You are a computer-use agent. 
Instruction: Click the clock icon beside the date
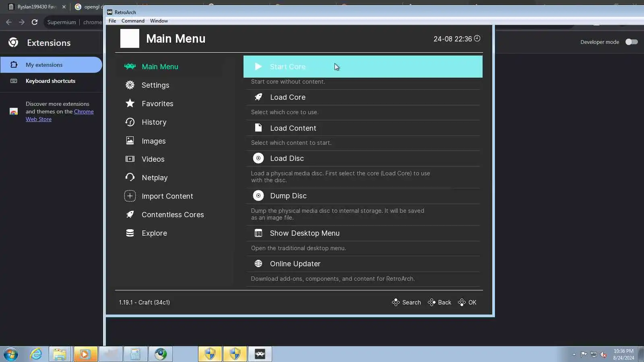pyautogui.click(x=477, y=38)
